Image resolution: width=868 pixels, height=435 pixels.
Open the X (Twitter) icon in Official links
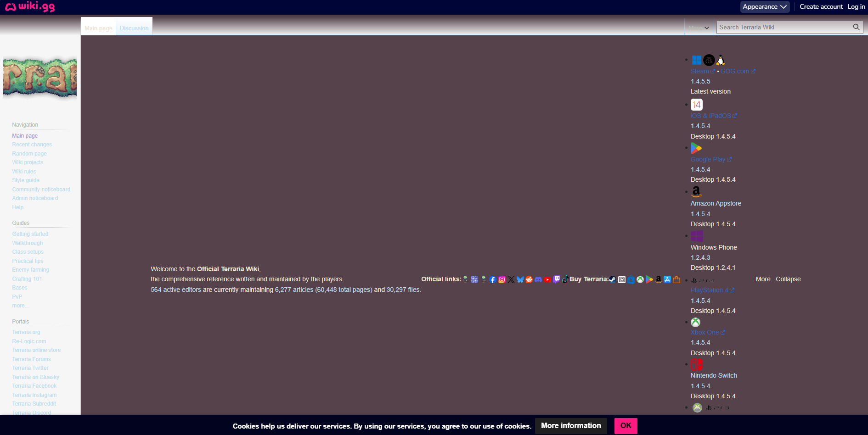(x=511, y=279)
